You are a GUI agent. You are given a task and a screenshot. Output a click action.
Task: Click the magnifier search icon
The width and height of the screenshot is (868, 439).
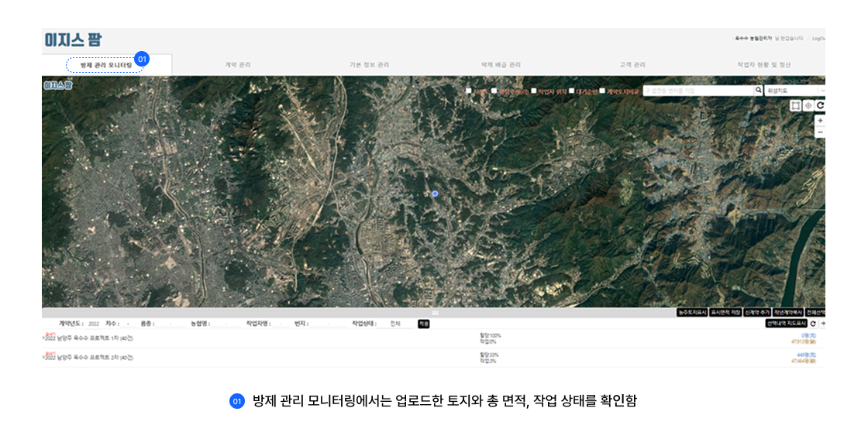click(759, 91)
